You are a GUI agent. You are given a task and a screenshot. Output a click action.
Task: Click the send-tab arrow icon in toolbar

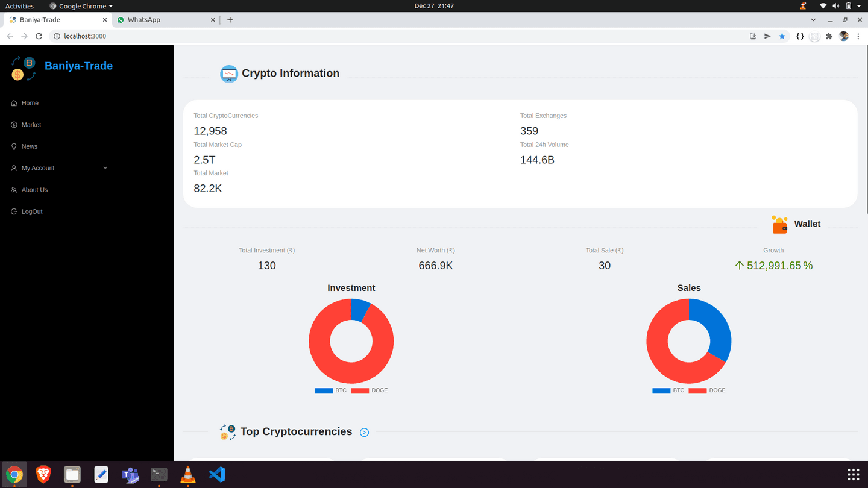click(x=767, y=36)
